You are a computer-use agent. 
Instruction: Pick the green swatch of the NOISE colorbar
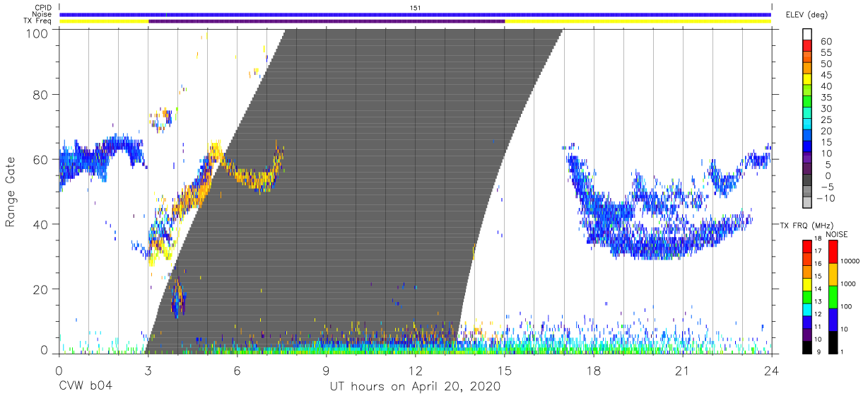tap(833, 296)
